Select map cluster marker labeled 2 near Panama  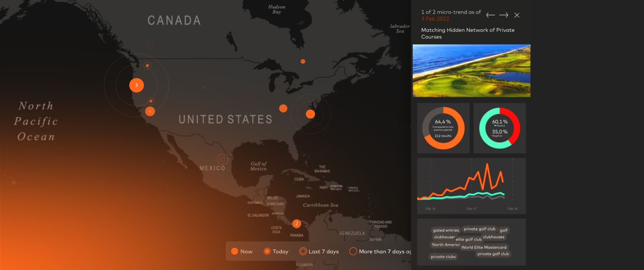297,224
